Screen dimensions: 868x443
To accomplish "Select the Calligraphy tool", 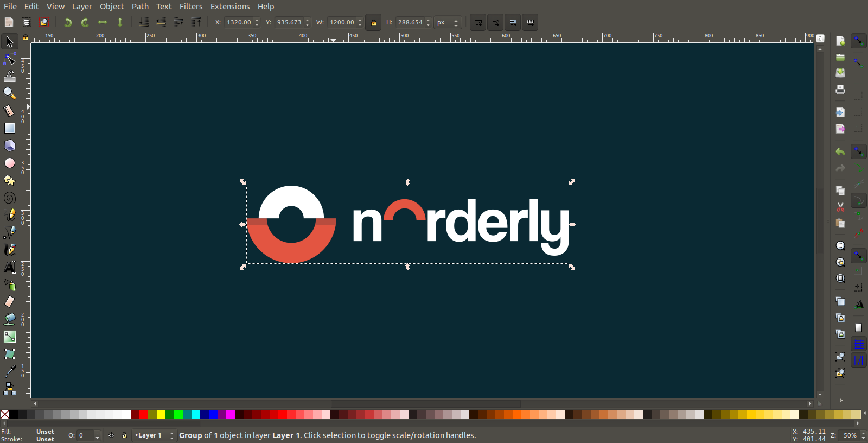I will (x=10, y=250).
